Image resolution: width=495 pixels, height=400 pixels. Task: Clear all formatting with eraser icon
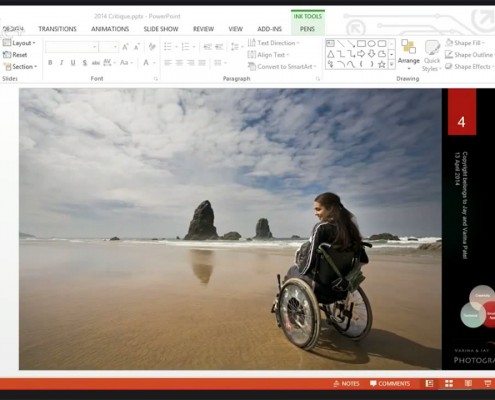pos(152,47)
